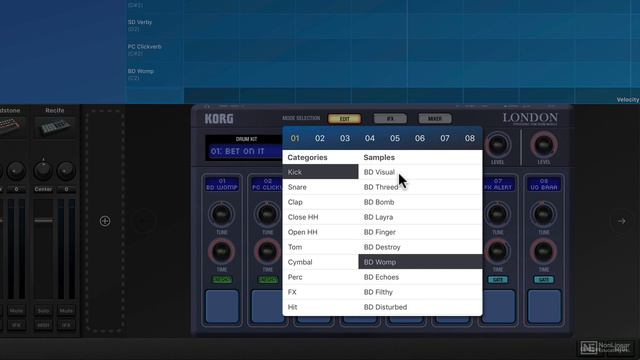This screenshot has width=640, height=360.
Task: Open sample selector 01 BD WOMP display
Action: point(222,184)
